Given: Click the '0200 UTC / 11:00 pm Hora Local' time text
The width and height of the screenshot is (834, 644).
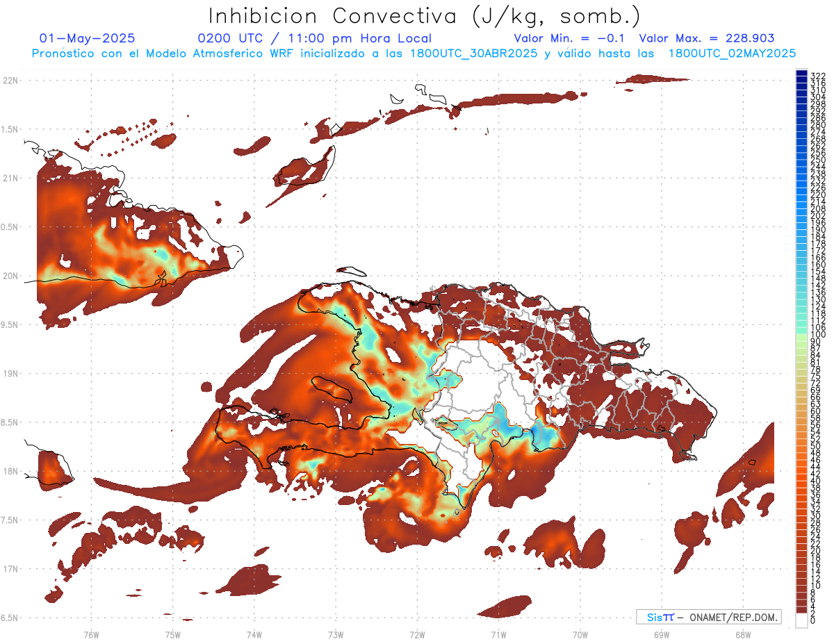Looking at the screenshot, I should coord(315,38).
